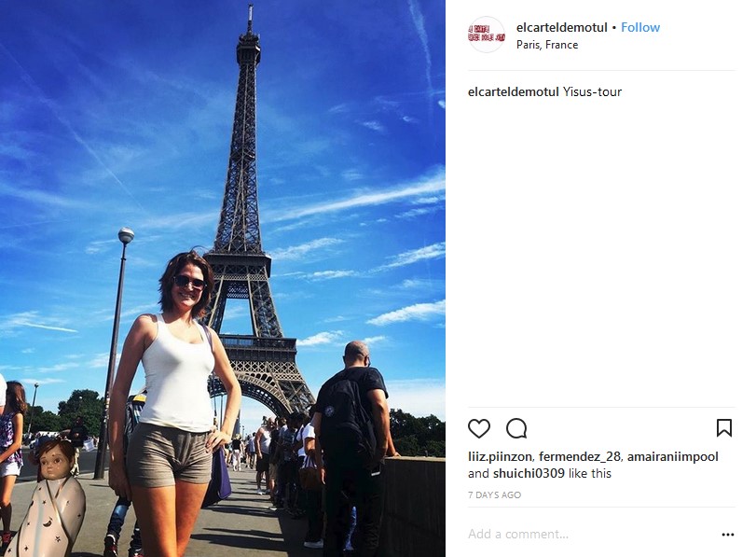View amairaniimpool's profile from likes

click(x=673, y=456)
